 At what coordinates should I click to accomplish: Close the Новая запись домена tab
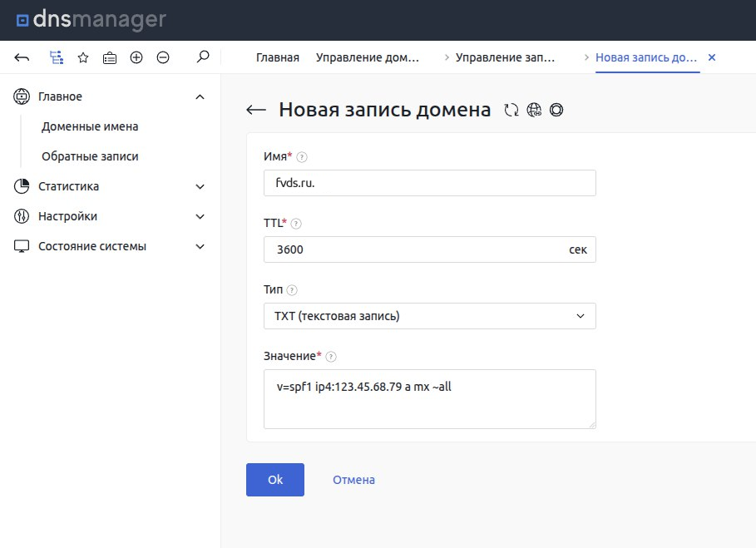click(712, 57)
